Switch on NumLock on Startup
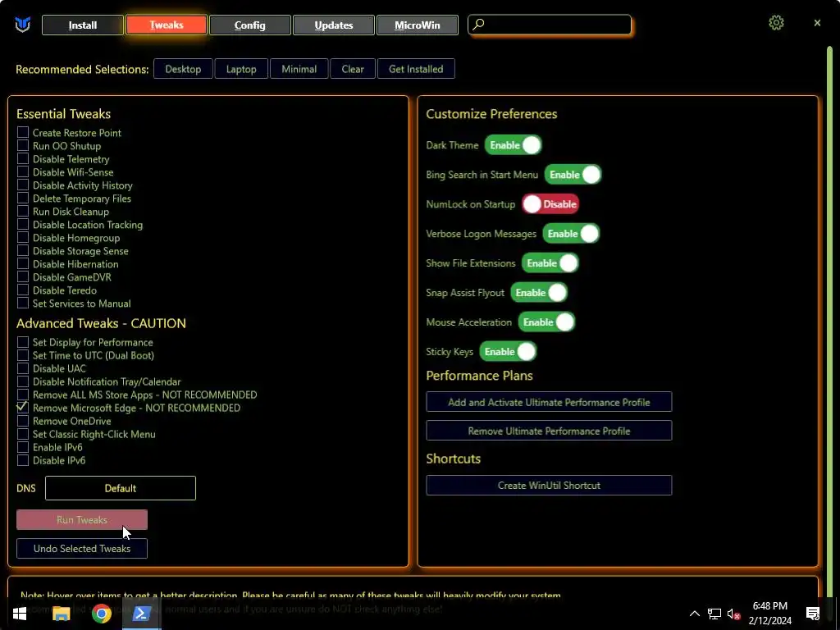The image size is (840, 630). click(550, 204)
